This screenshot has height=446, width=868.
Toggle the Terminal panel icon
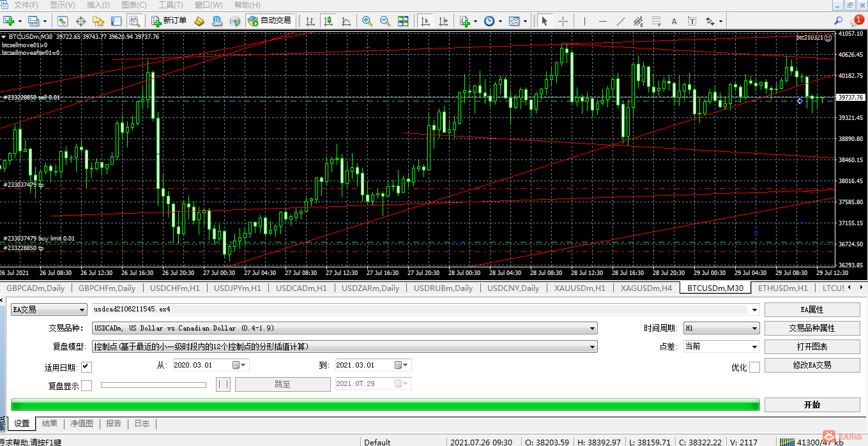pyautogui.click(x=116, y=21)
